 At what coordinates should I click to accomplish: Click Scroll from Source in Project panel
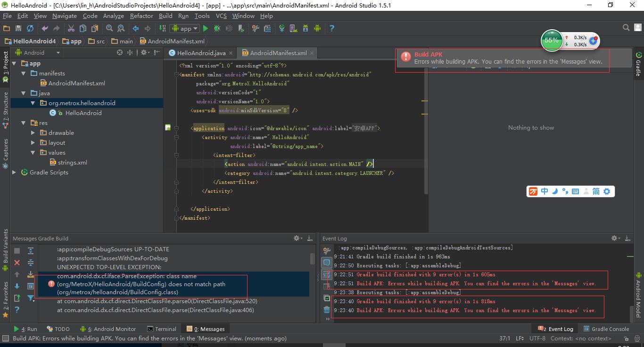click(x=120, y=53)
